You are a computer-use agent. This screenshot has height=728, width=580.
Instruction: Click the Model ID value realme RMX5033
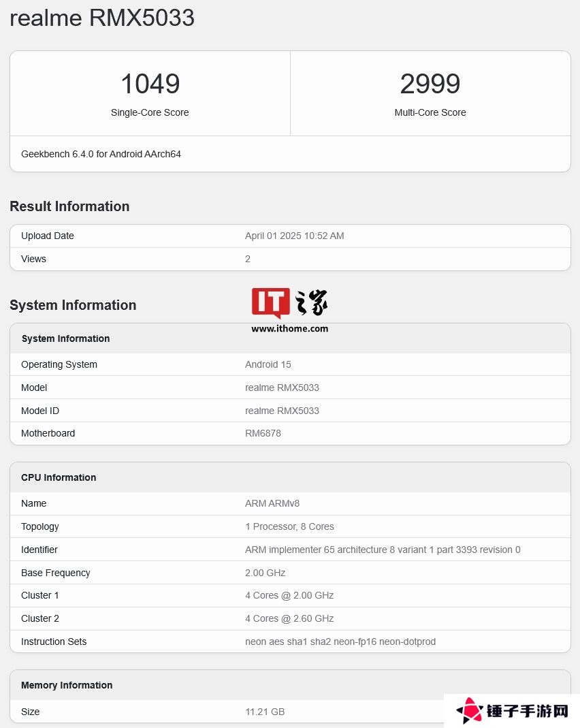coord(282,411)
